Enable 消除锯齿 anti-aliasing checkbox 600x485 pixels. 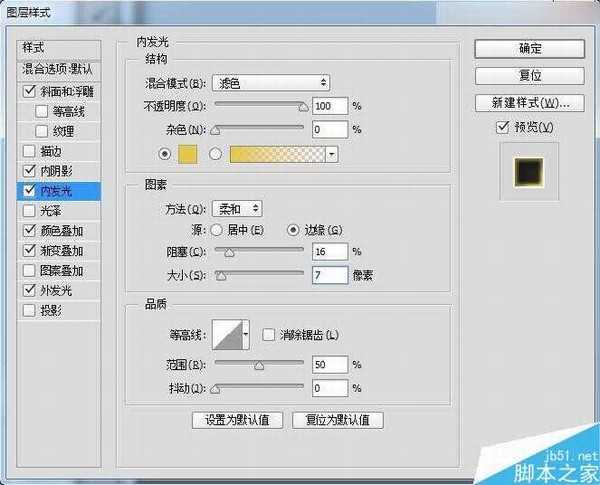point(268,334)
